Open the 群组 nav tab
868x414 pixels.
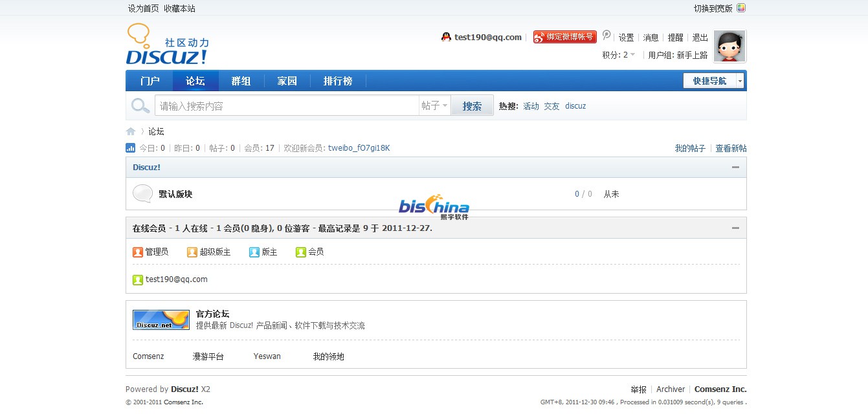coord(241,81)
